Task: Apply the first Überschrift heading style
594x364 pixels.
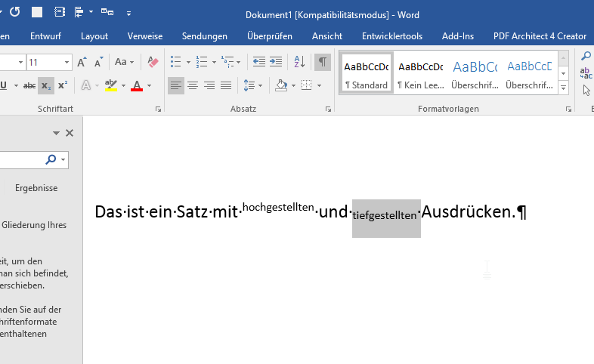Action: coord(475,73)
